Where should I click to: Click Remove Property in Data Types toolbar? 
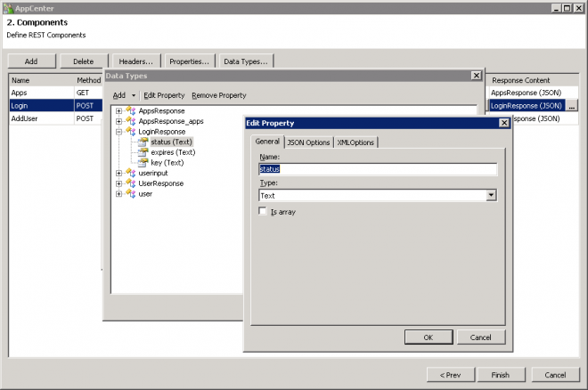point(219,95)
